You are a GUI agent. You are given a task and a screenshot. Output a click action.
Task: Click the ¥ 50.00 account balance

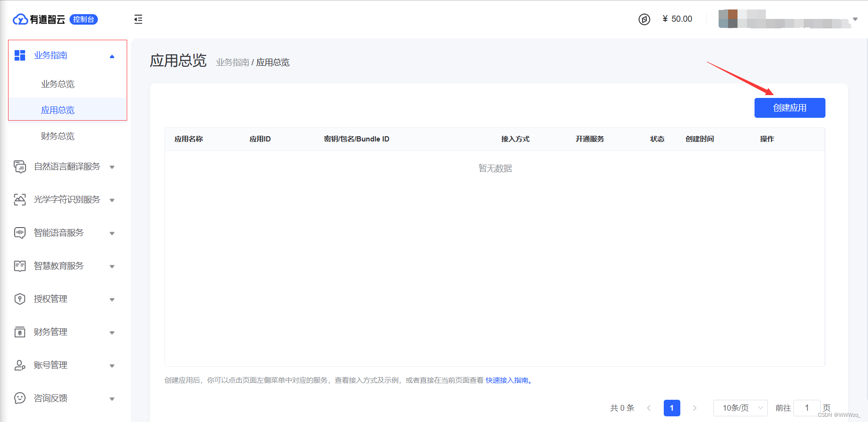677,19
